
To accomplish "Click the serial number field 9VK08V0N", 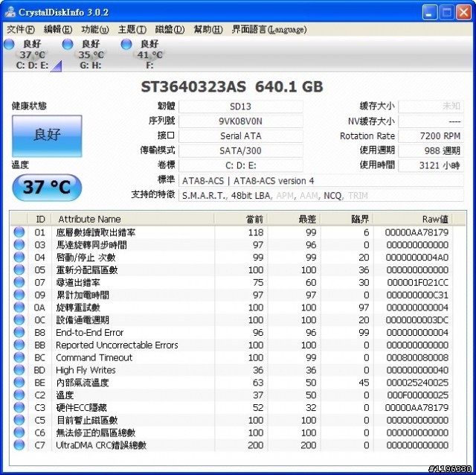I will point(241,121).
